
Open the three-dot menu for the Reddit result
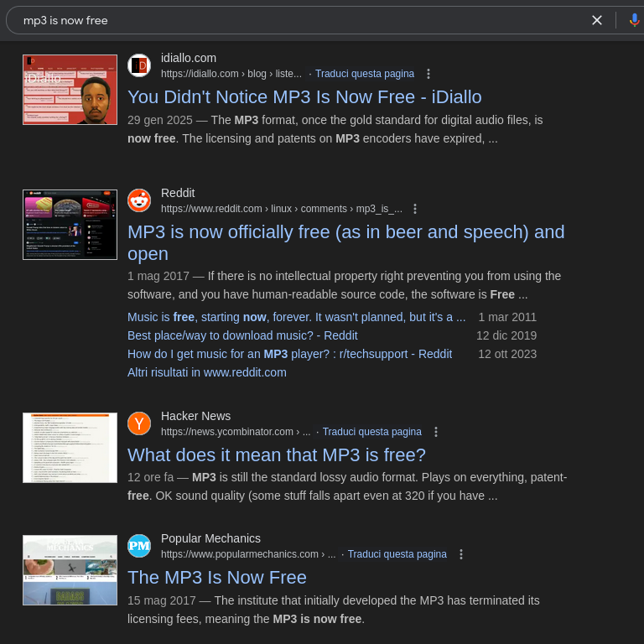point(415,209)
